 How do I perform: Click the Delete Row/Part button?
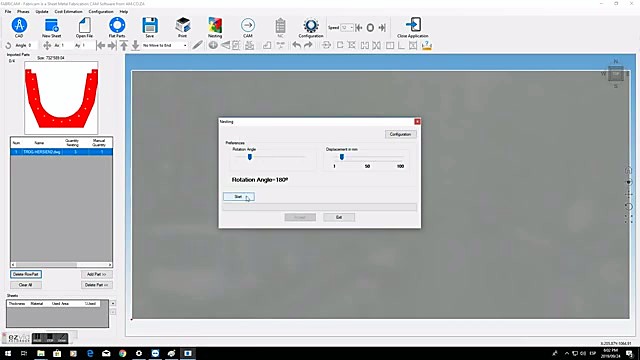coord(26,274)
